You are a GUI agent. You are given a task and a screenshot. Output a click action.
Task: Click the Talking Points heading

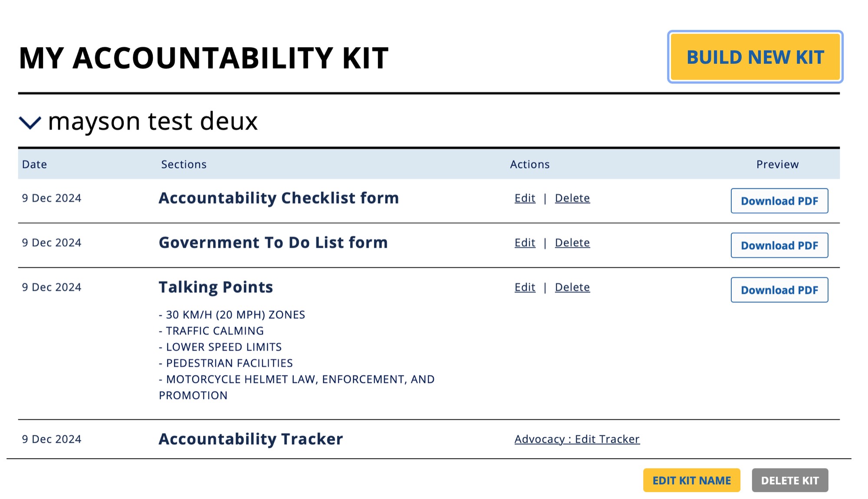tap(216, 287)
